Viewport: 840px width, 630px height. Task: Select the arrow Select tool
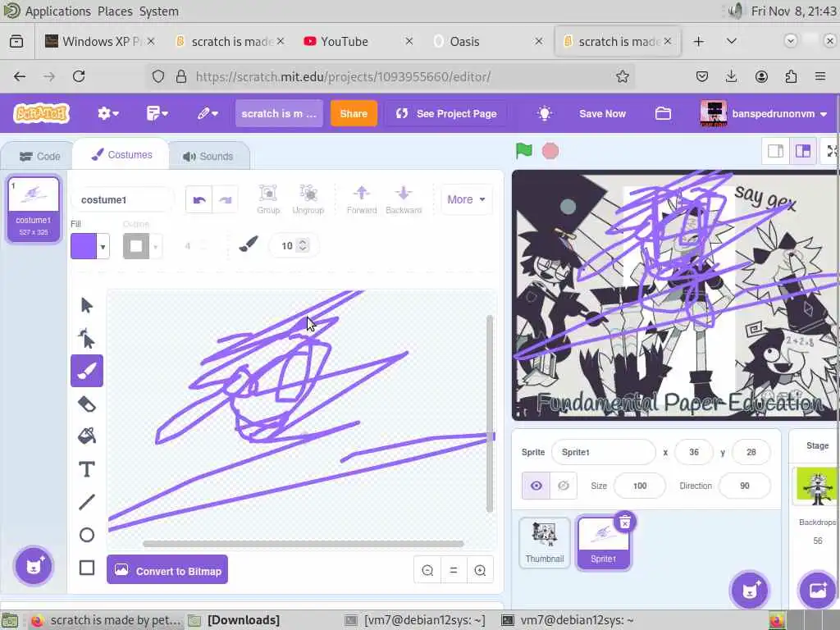coord(87,305)
